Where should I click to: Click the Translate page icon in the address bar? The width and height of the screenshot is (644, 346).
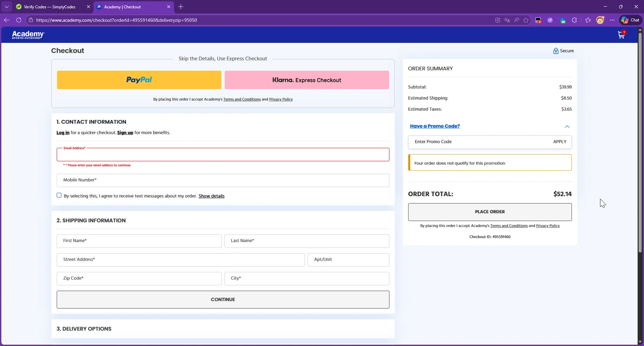tap(507, 20)
